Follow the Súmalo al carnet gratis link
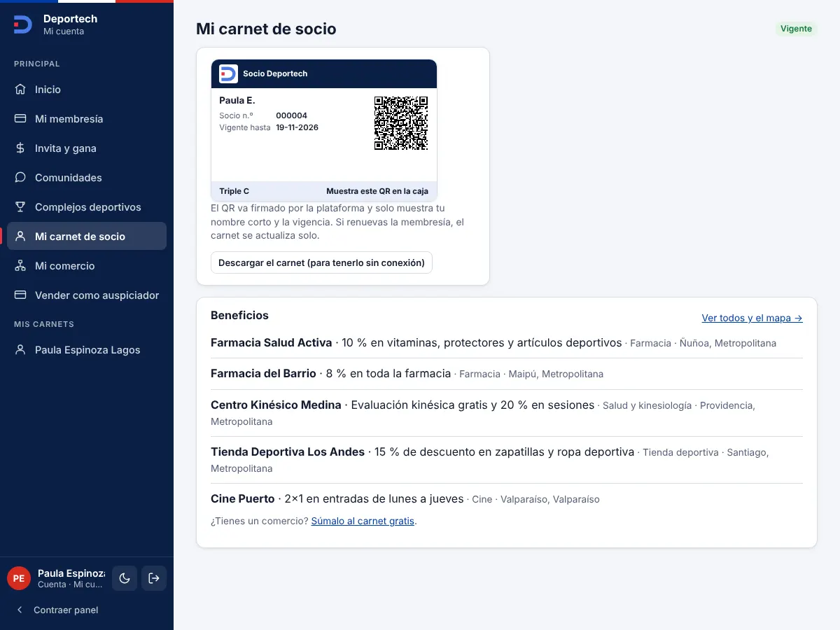The height and width of the screenshot is (630, 840). [363, 521]
